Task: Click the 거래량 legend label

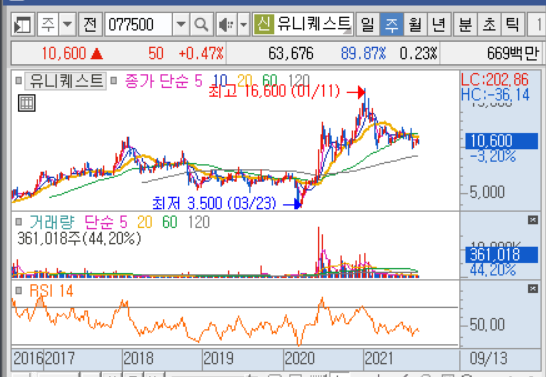Action: (52, 222)
